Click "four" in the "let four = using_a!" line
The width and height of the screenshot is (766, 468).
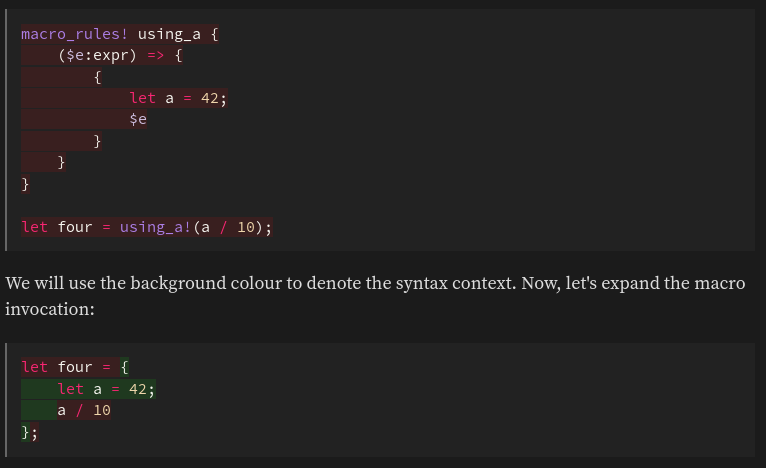point(75,227)
